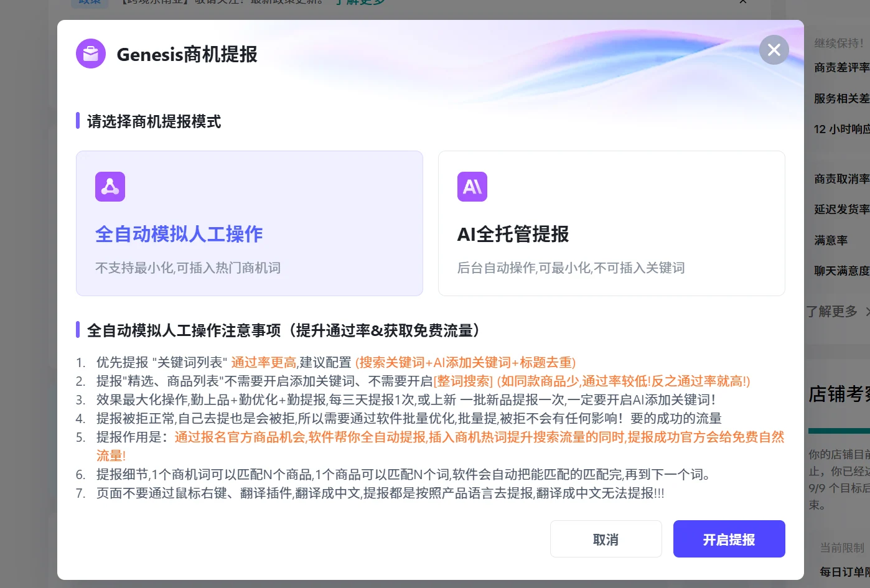This screenshot has height=588, width=870.
Task: Start submission with the 开启提报 button
Action: pyautogui.click(x=729, y=539)
